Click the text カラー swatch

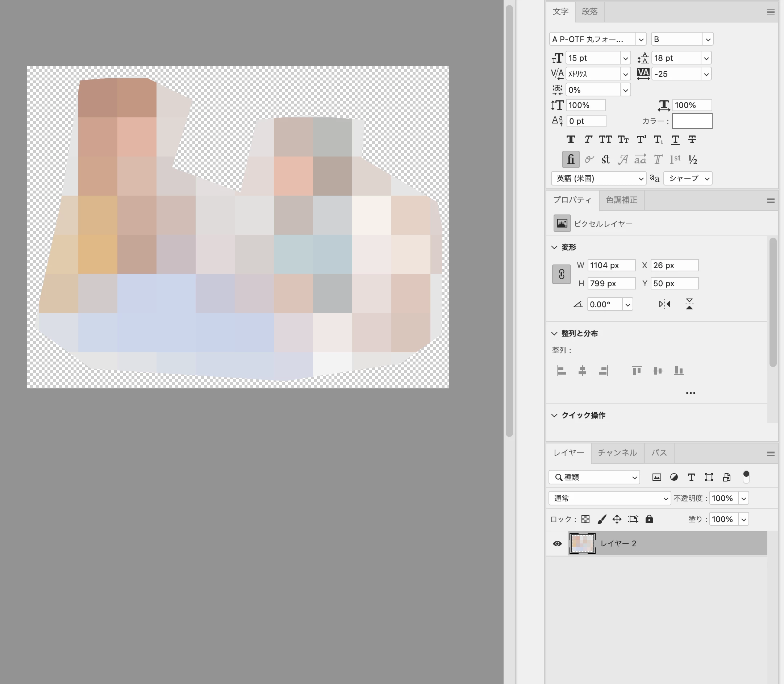coord(692,121)
